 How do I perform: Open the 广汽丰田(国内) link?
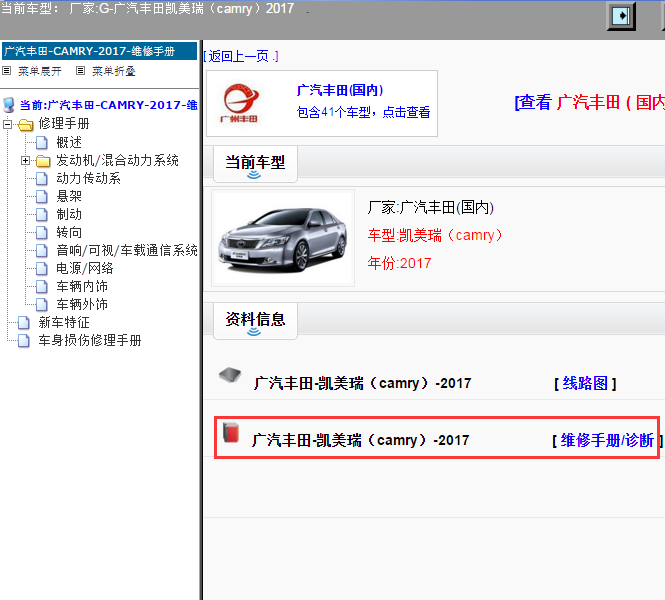pos(340,90)
